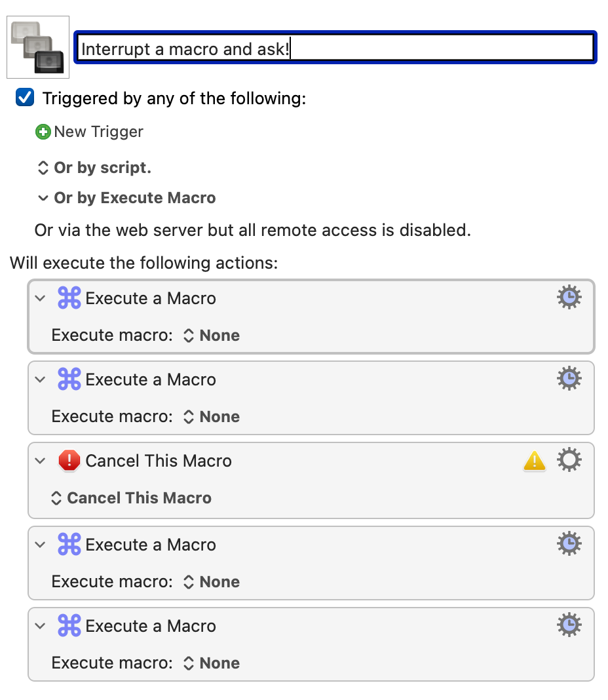Click the green New Trigger plus icon
This screenshot has height=700, width=608.
43,132
